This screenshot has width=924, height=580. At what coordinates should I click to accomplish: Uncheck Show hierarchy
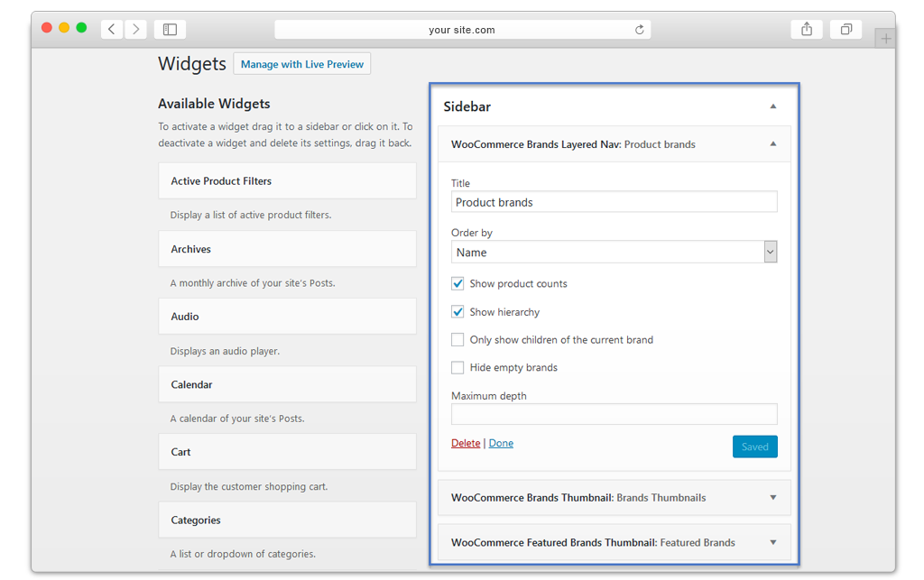coord(457,311)
